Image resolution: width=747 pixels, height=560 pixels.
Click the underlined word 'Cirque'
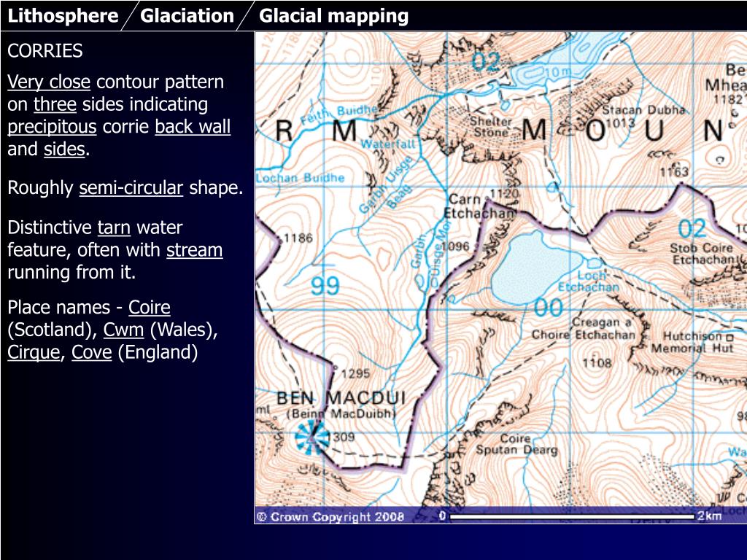click(x=34, y=353)
